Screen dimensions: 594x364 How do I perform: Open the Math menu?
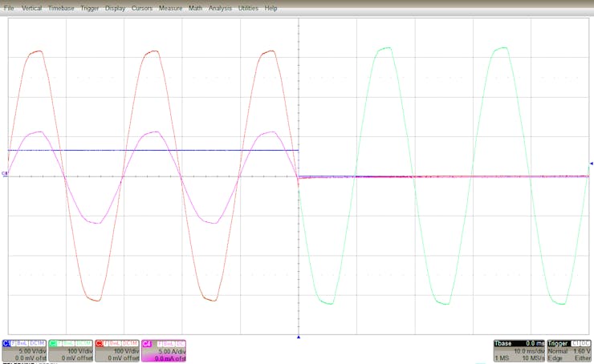click(x=196, y=8)
